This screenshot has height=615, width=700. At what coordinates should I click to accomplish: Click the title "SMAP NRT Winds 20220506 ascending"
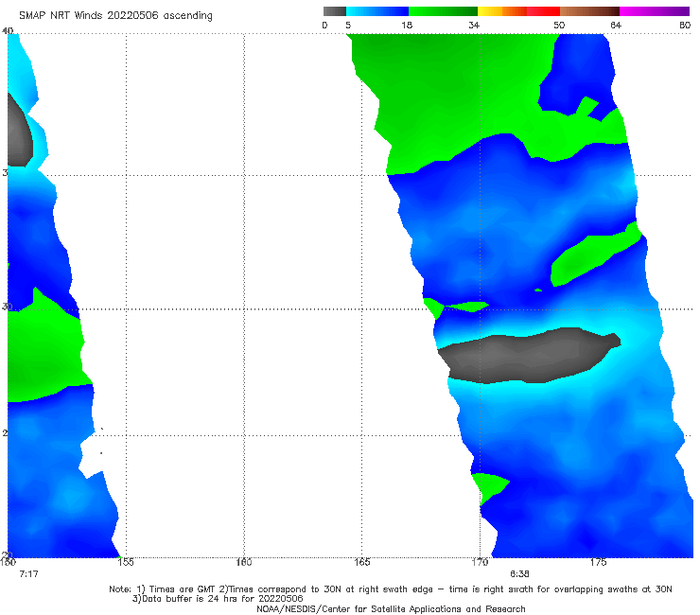[x=115, y=16]
